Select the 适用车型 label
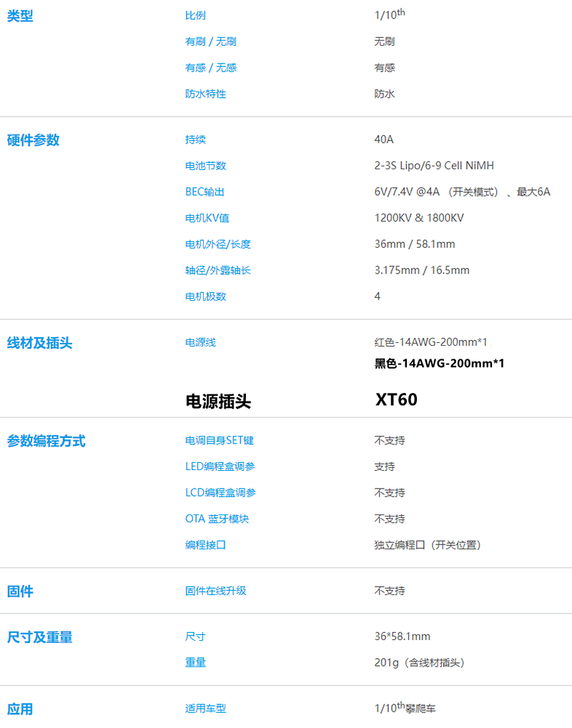 point(205,709)
